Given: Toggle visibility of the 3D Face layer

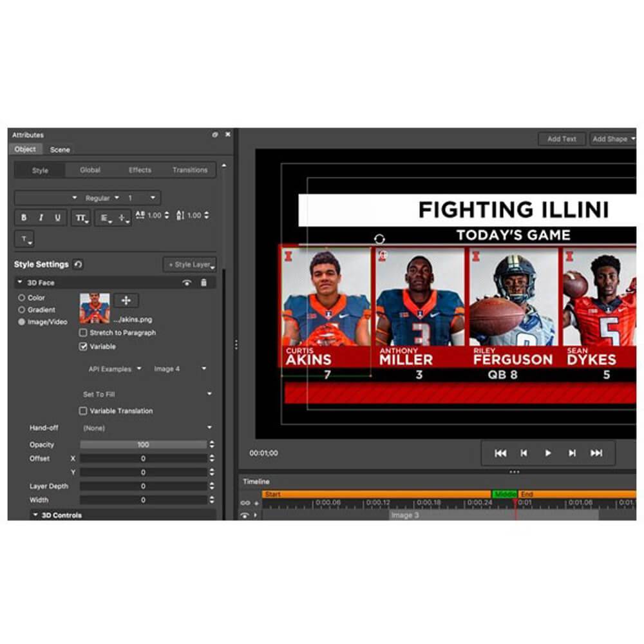Looking at the screenshot, I should click(187, 283).
